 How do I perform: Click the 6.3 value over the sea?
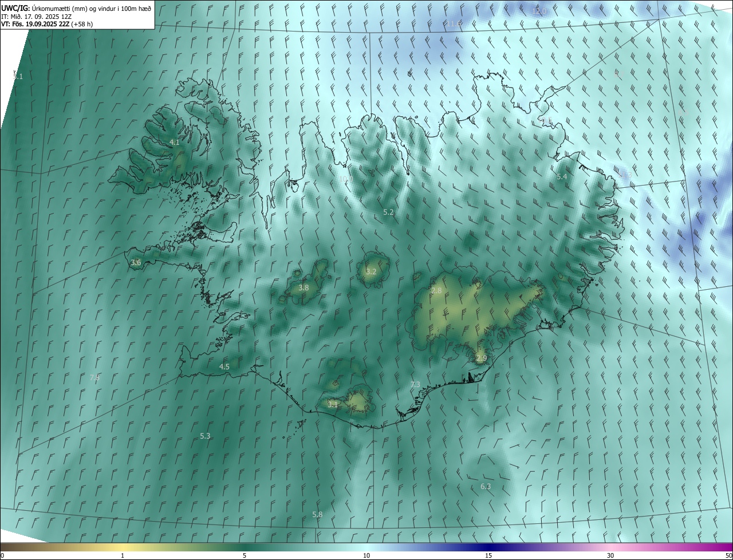pos(486,487)
